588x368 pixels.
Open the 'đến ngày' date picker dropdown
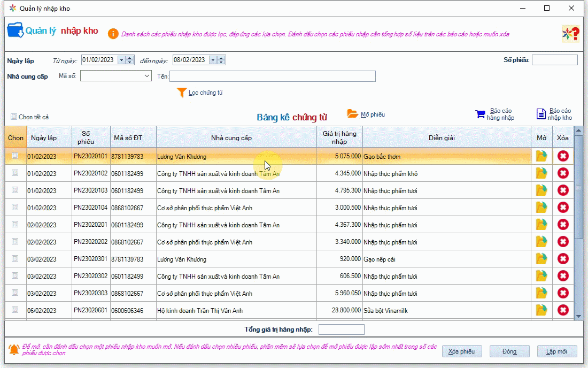213,60
